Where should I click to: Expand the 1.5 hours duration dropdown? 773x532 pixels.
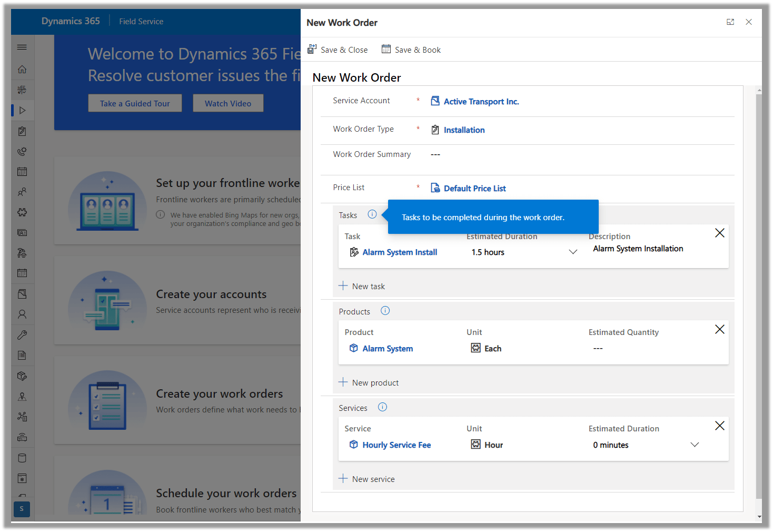click(573, 252)
